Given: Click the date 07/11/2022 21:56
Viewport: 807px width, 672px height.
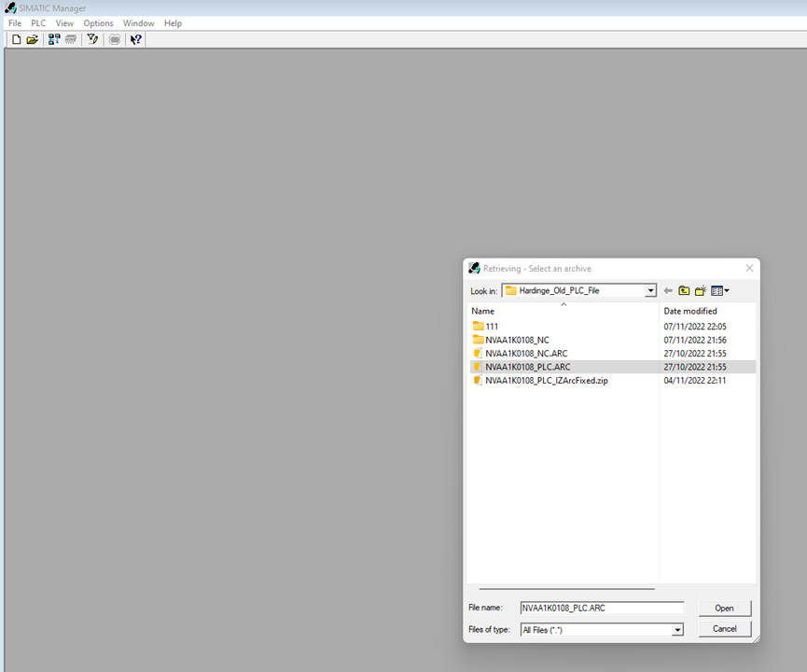Looking at the screenshot, I should [x=695, y=340].
